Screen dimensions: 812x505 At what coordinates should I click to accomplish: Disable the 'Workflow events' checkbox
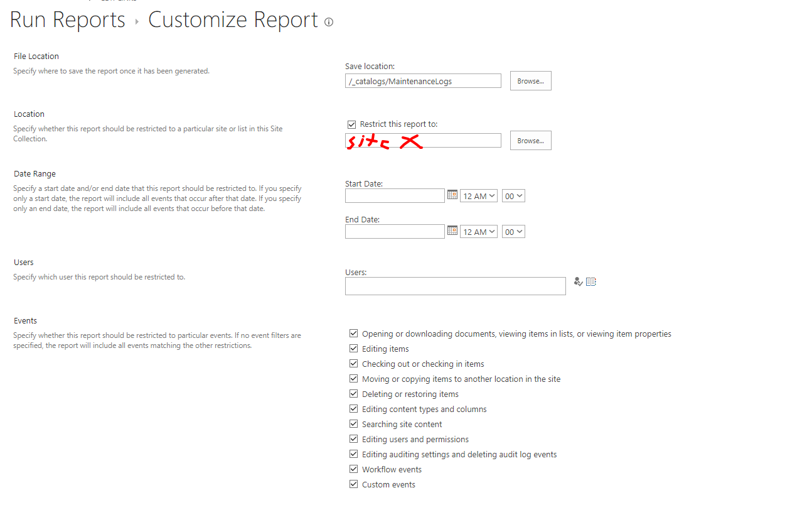pyautogui.click(x=354, y=469)
